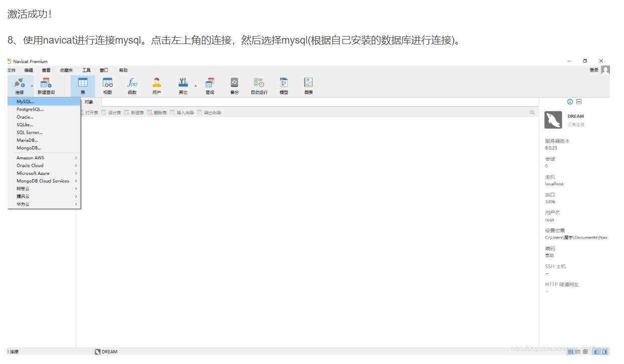Expand the Microsoft Azure submenu

44,173
